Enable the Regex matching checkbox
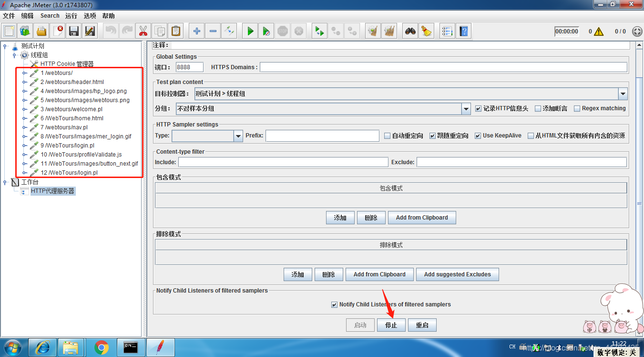The width and height of the screenshot is (644, 357). [x=577, y=109]
